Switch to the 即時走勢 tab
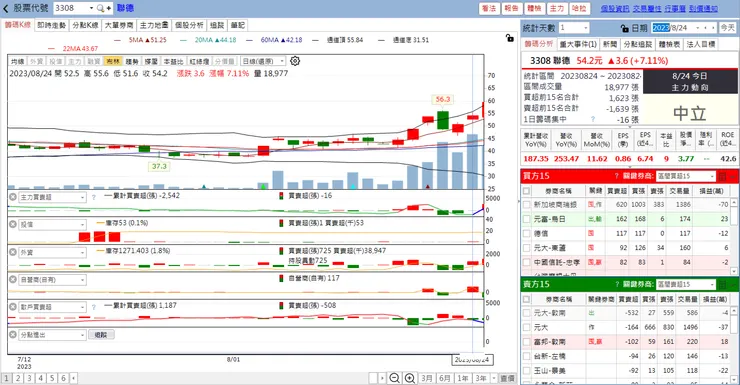 coord(51,25)
